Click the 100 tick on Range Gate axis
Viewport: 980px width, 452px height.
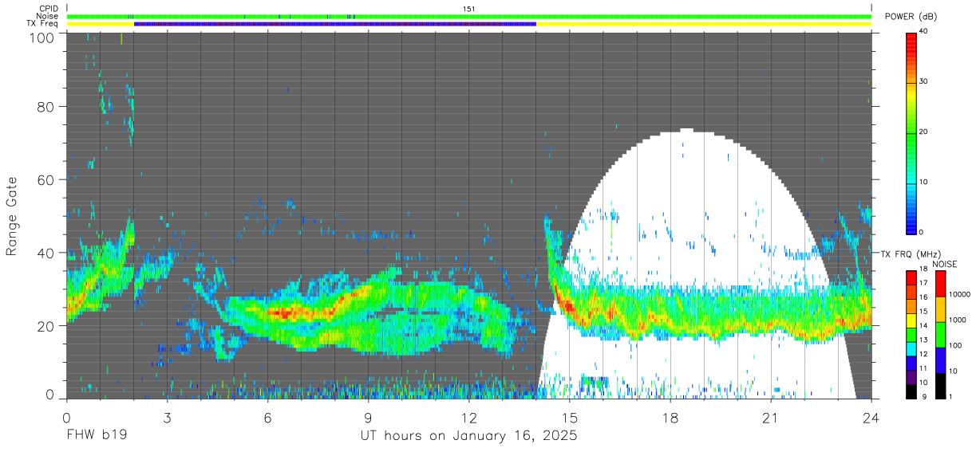pos(43,37)
